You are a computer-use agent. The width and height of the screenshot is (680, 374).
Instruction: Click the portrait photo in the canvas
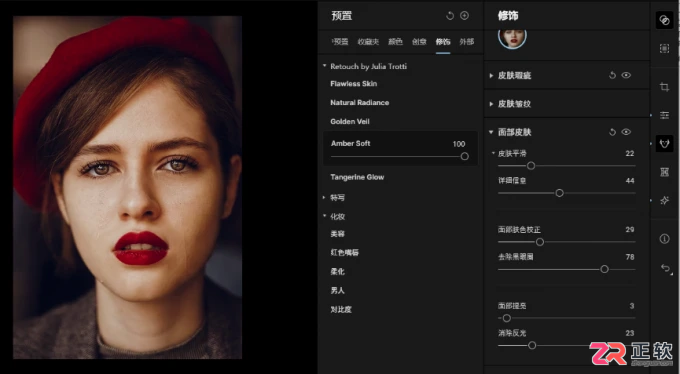click(127, 187)
